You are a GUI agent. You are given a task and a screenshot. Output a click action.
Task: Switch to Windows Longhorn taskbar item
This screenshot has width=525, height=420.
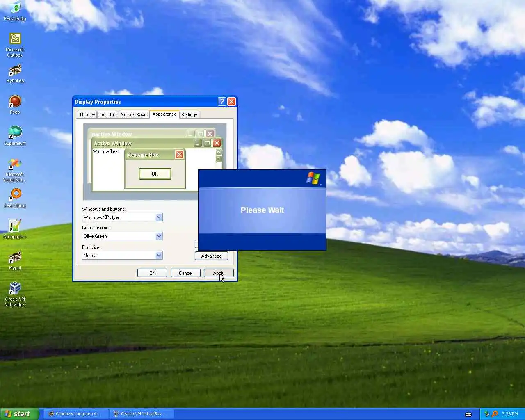click(75, 414)
